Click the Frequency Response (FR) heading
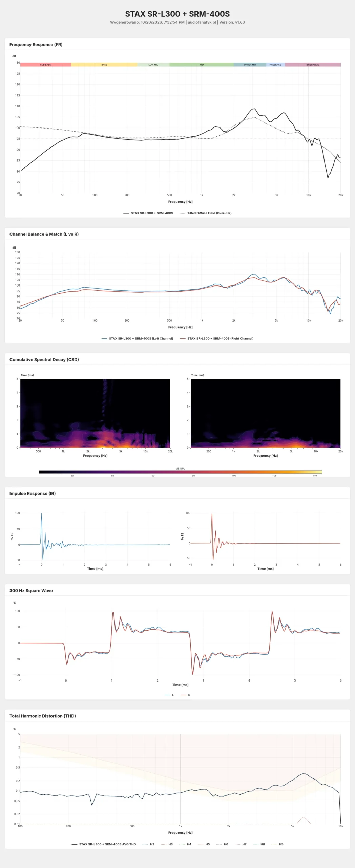Viewport: 355px width, 868px height. [36, 45]
